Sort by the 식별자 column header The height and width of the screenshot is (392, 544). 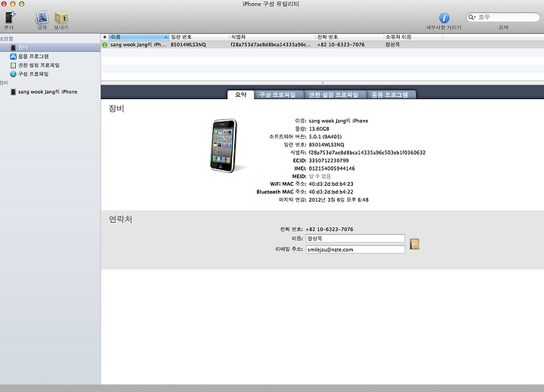tap(272, 37)
